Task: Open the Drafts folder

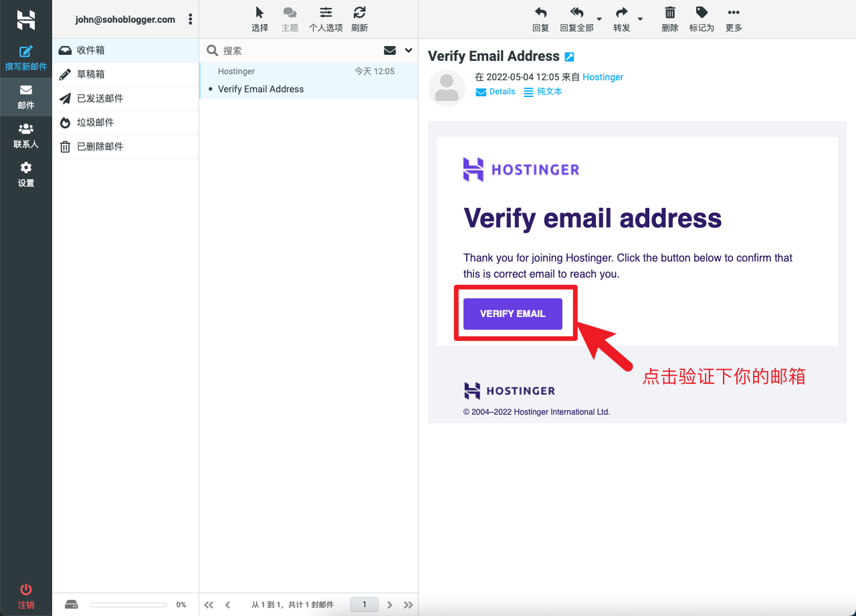Action: 90,74
